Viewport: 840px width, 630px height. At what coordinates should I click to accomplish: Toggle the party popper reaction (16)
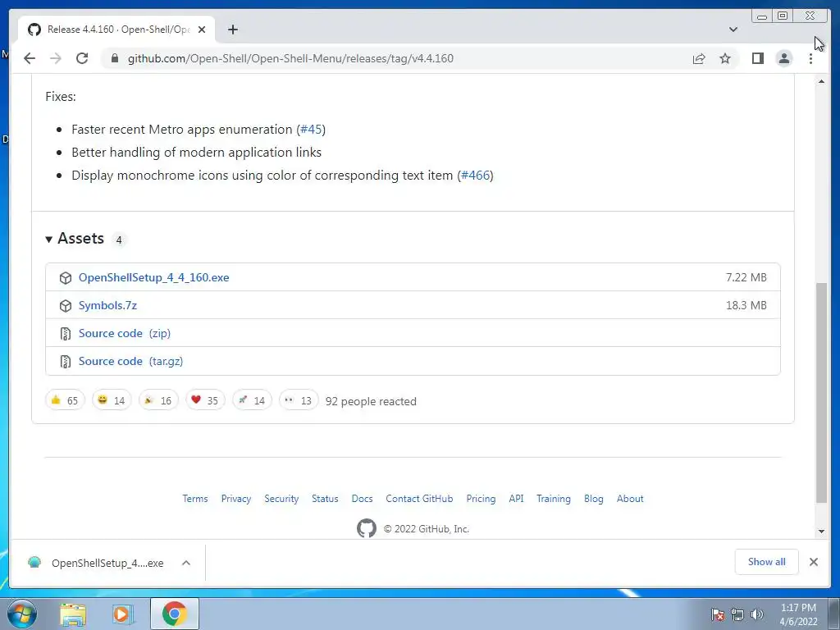pos(158,400)
